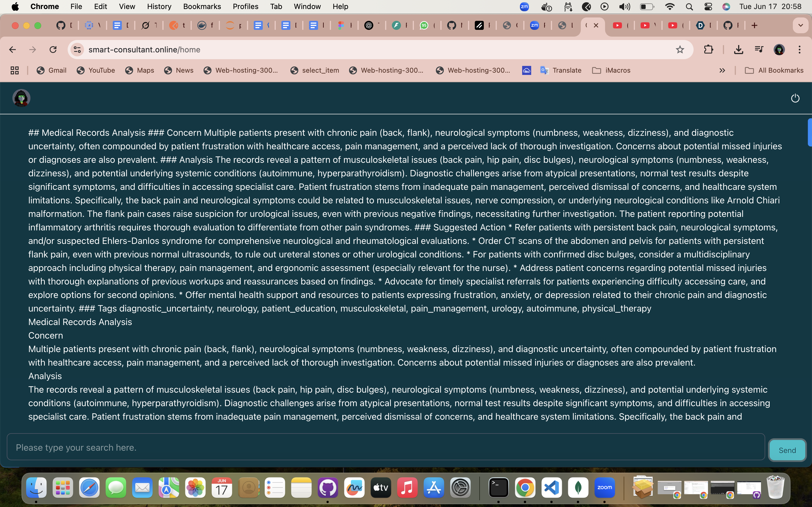The height and width of the screenshot is (507, 812).
Task: Reload the current page
Action: pos(53,50)
